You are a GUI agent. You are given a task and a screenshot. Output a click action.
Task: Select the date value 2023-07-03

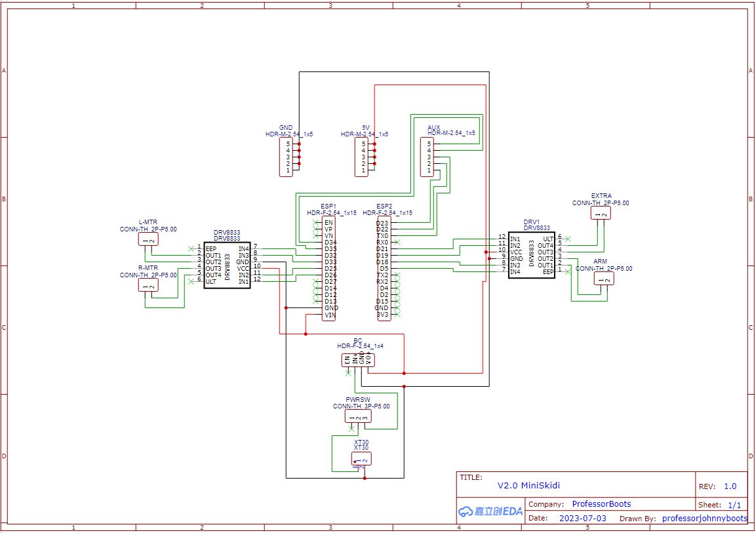[582, 518]
